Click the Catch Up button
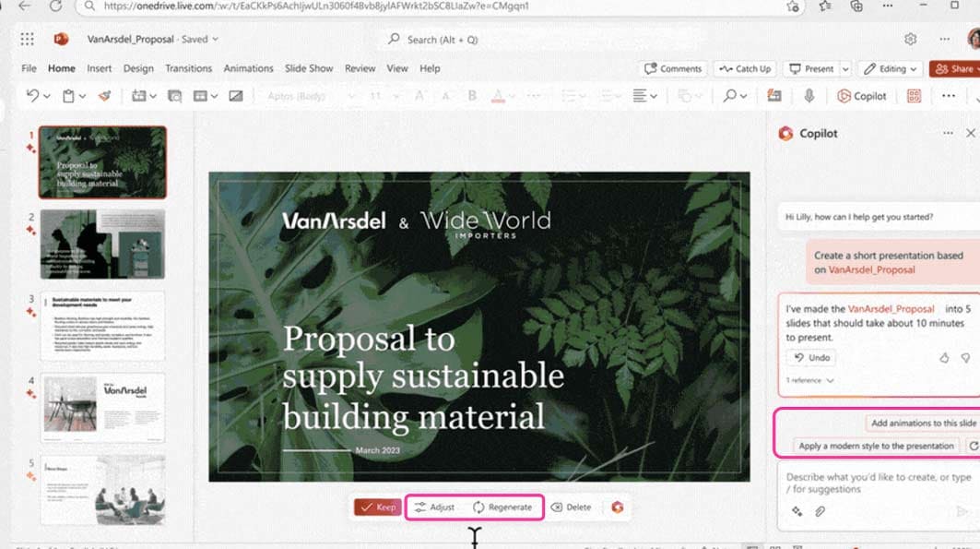Viewport: 980px width, 549px height. (745, 69)
